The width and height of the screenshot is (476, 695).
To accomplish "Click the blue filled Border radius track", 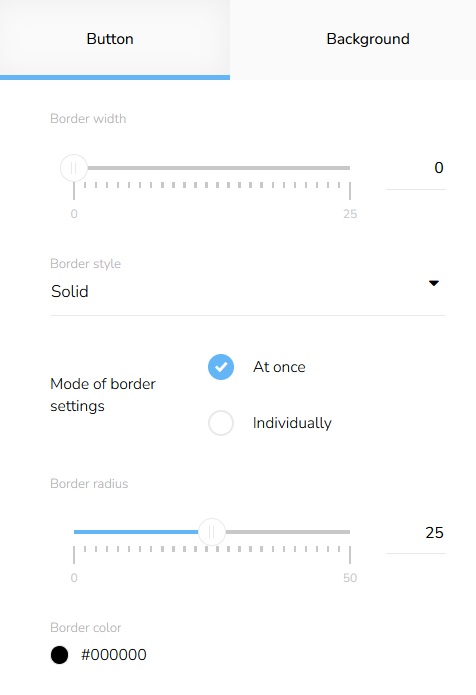I will [x=136, y=532].
